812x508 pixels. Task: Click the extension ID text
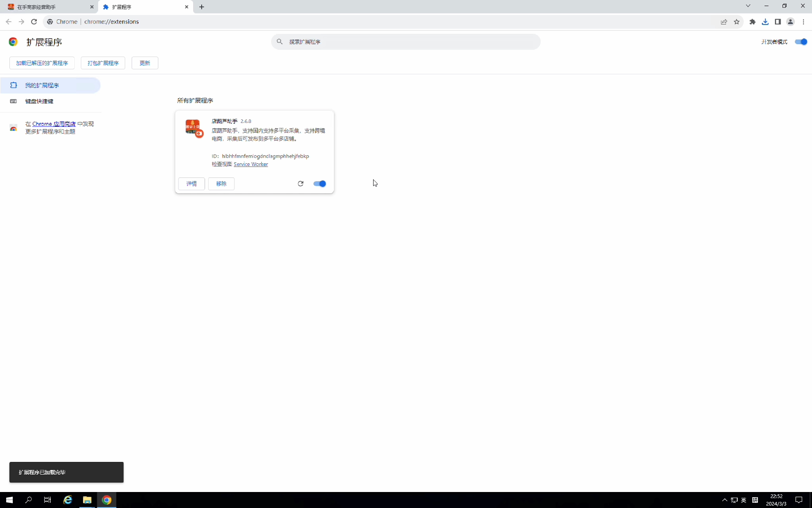coord(265,156)
